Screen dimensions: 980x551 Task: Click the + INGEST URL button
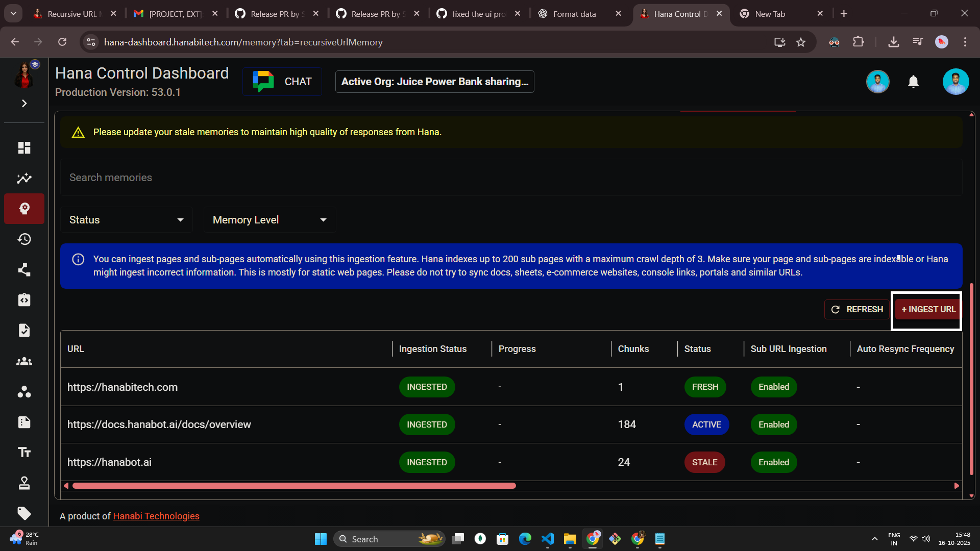(927, 310)
